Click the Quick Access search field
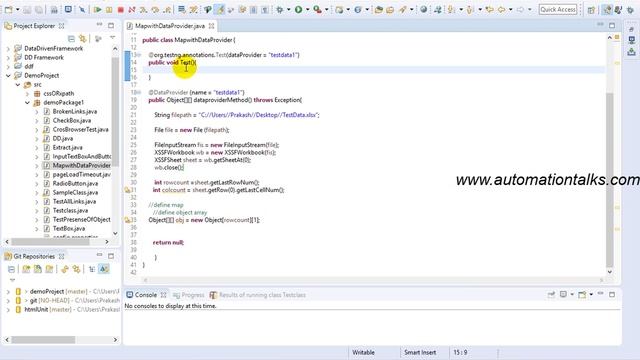The width and height of the screenshot is (640, 360). click(x=558, y=9)
